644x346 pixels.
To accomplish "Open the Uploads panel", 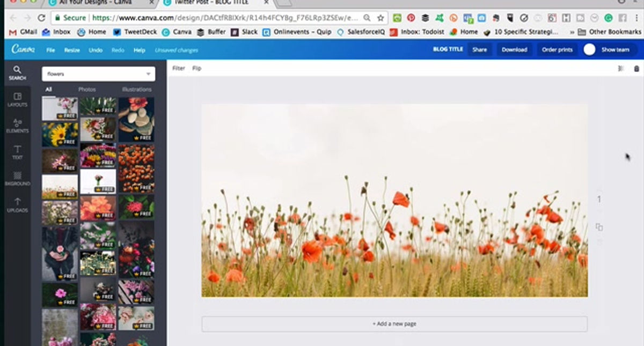I will coord(17,204).
